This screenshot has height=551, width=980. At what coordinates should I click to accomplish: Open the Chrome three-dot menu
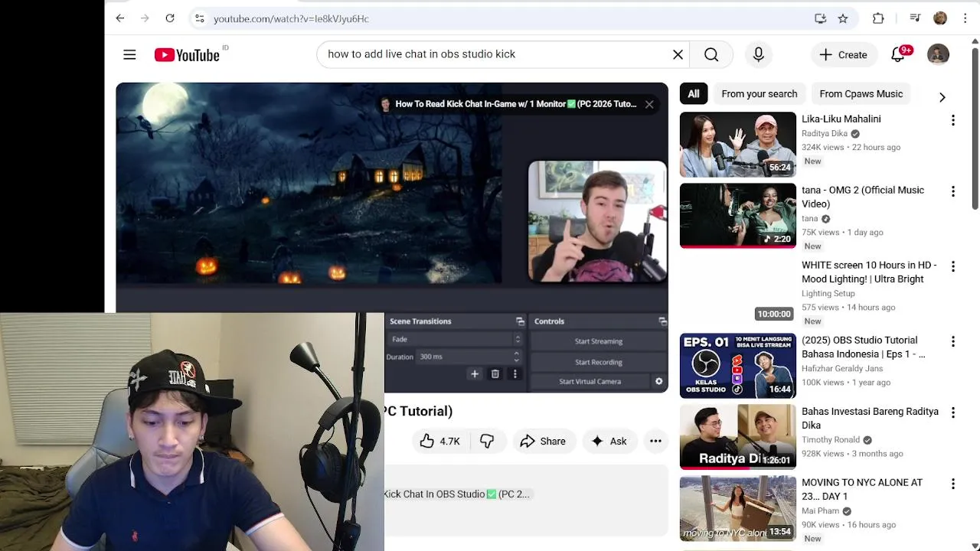point(965,18)
